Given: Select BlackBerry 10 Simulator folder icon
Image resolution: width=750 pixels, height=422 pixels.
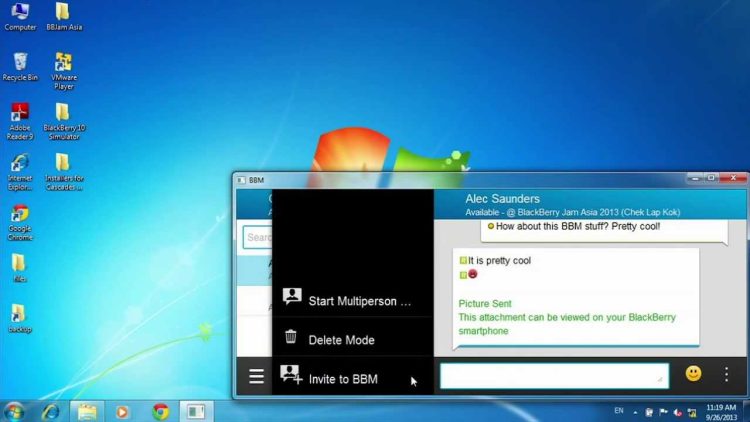Looking at the screenshot, I should tap(64, 122).
